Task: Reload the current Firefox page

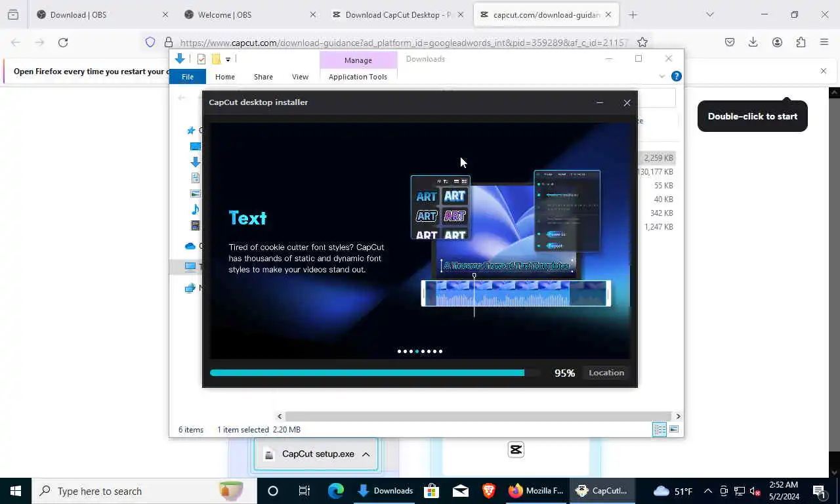Action: (63, 43)
